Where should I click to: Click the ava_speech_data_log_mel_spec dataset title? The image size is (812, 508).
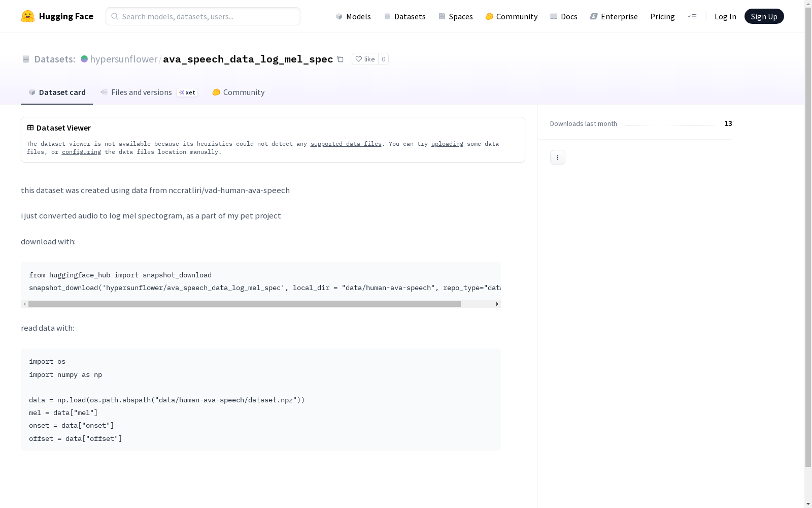(248, 59)
